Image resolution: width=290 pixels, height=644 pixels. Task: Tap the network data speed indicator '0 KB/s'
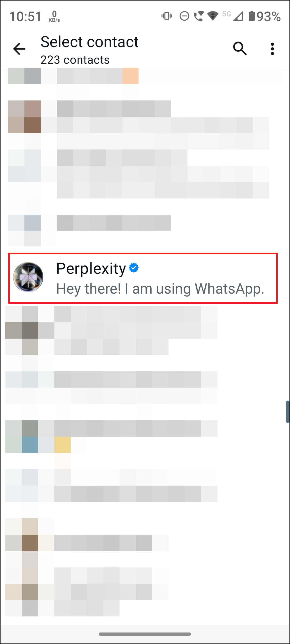pos(53,16)
